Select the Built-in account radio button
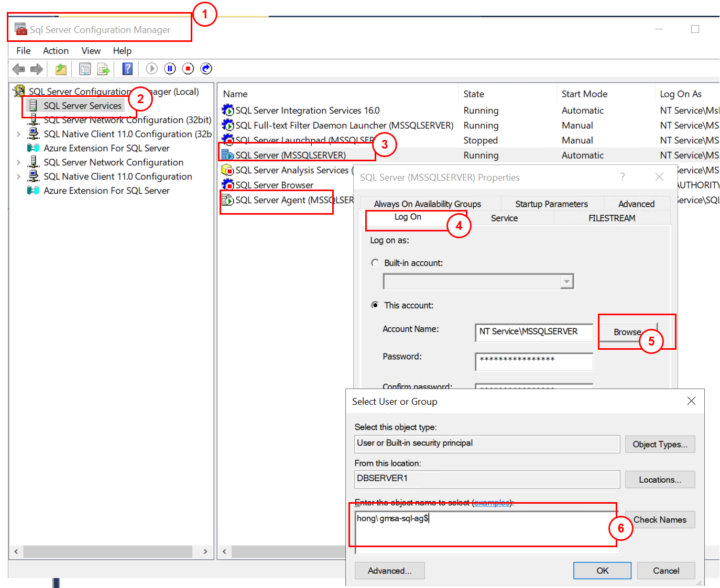 [x=375, y=263]
